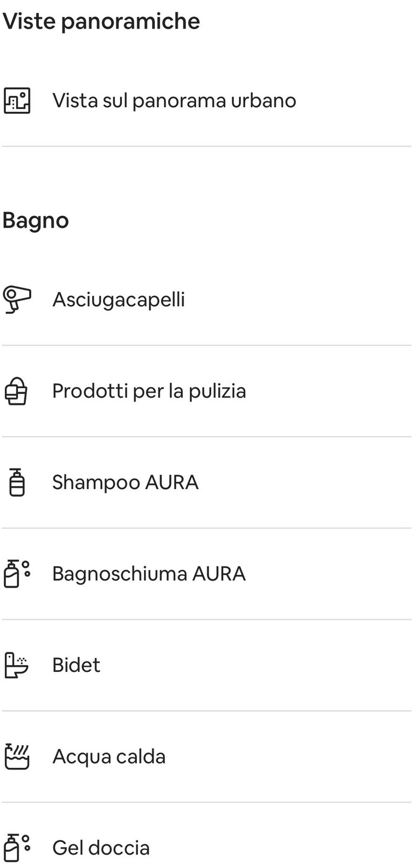Click the bidet icon

(x=17, y=665)
